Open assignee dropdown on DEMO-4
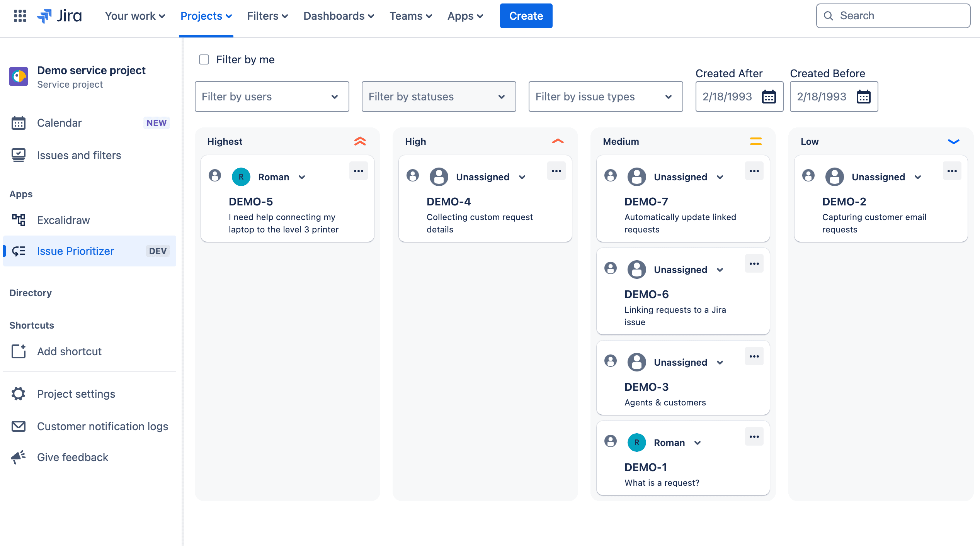 pyautogui.click(x=522, y=177)
